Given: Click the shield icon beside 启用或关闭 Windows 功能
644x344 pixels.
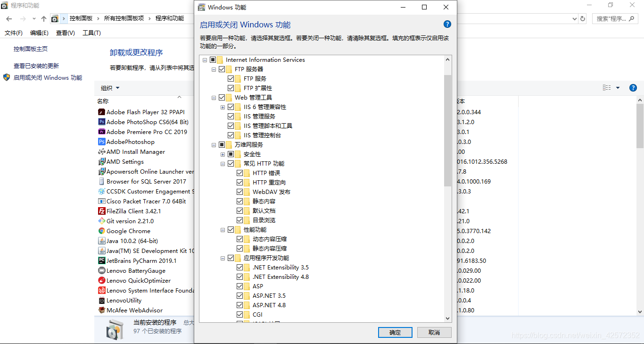Looking at the screenshot, I should [x=7, y=77].
